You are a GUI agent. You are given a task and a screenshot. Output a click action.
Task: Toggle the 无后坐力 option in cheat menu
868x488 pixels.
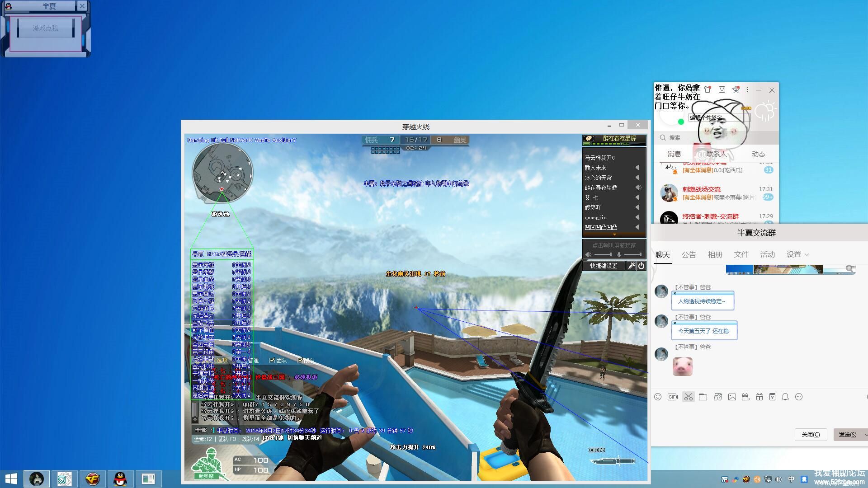click(222, 315)
